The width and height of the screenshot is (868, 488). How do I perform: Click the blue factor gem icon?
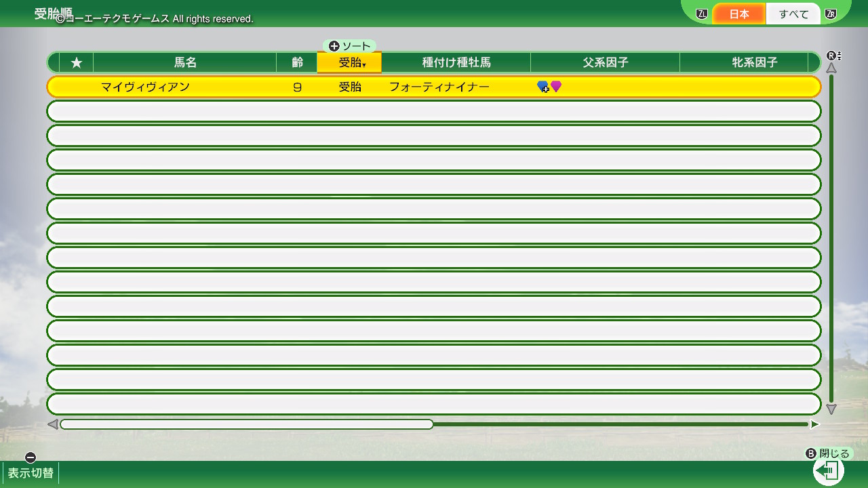[542, 87]
